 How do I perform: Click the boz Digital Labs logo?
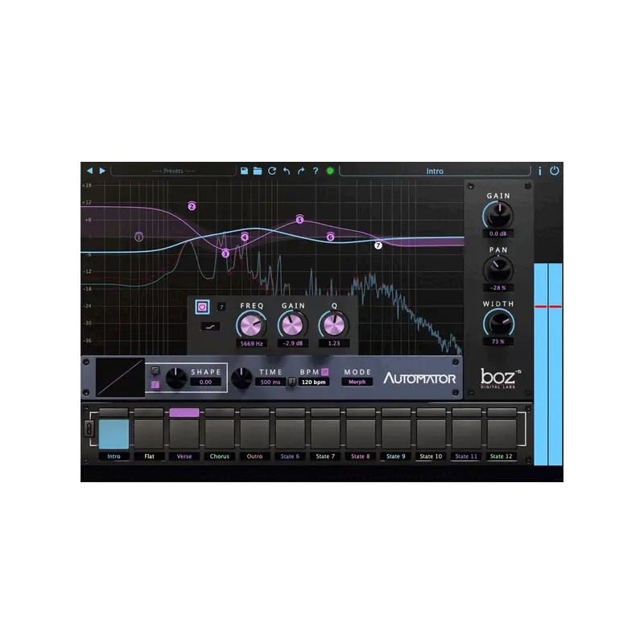tap(500, 378)
